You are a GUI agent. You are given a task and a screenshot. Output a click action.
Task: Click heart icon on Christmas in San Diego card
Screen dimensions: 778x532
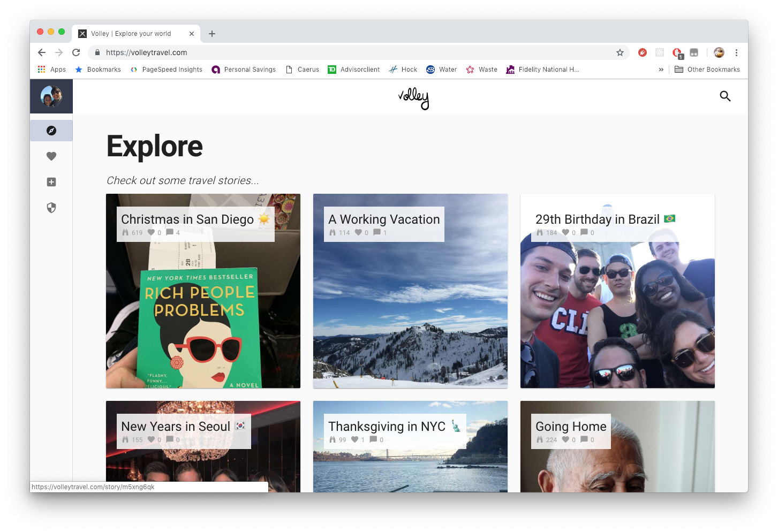click(151, 232)
